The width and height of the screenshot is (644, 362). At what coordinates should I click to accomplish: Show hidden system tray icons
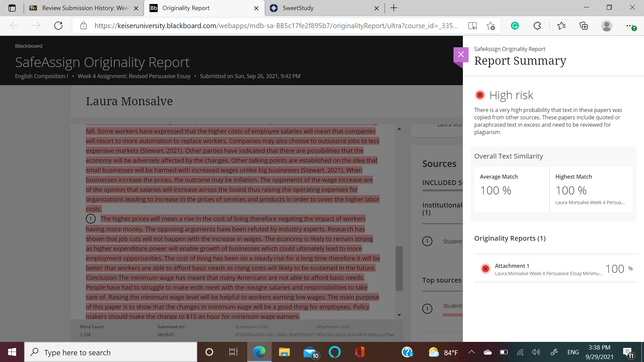click(x=471, y=352)
